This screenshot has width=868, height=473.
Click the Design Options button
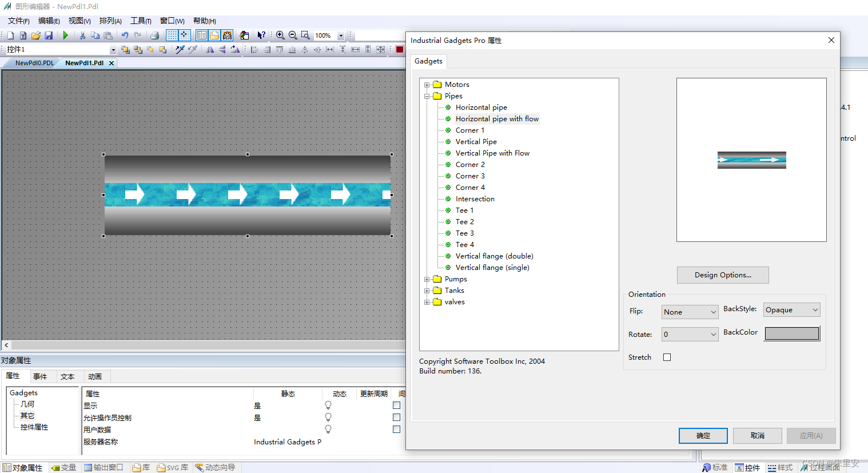coord(722,275)
